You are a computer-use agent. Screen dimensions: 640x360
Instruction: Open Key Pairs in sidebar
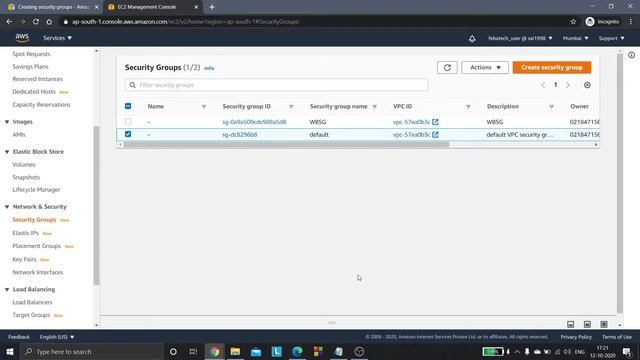24,259
